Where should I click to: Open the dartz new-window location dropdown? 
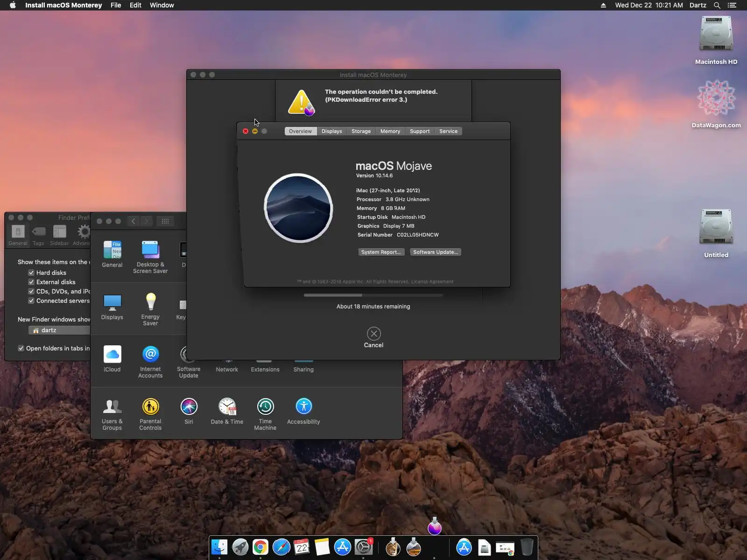pyautogui.click(x=59, y=330)
